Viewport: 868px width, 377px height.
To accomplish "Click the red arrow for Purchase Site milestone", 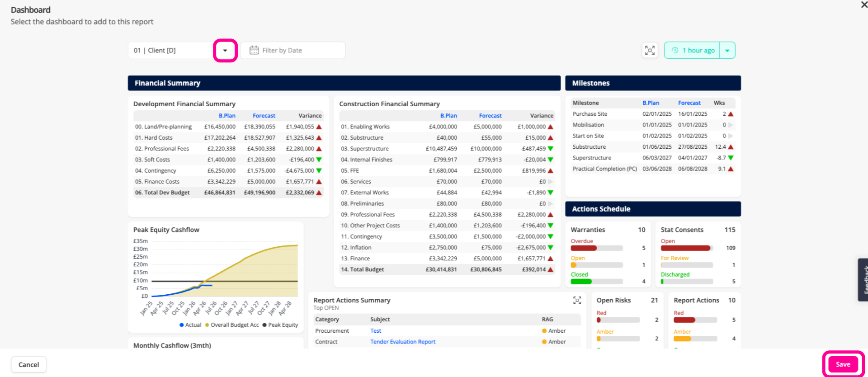I will pos(731,114).
